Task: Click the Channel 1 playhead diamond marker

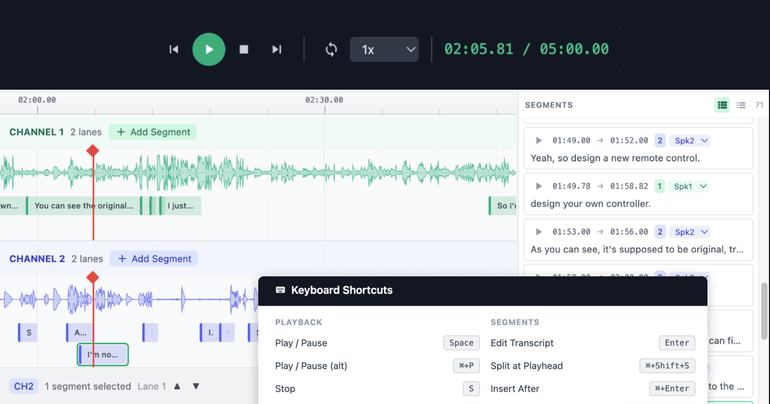Action: point(93,151)
